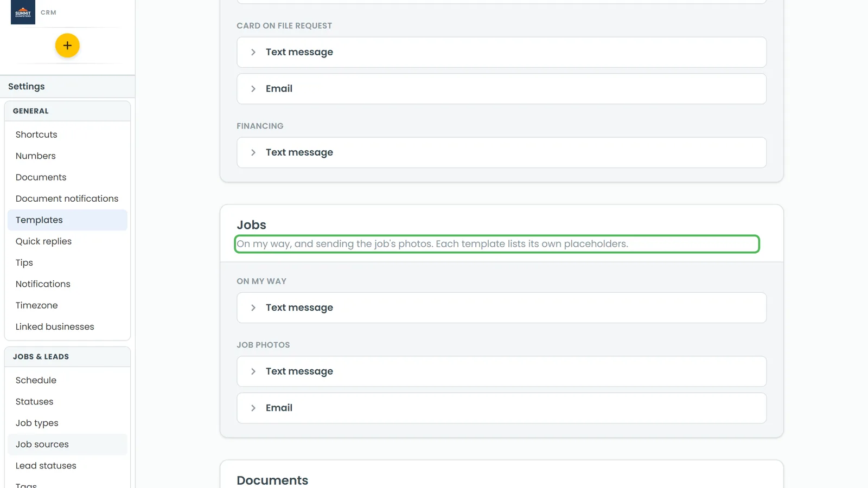Expand Financing Text message template
The image size is (868, 488).
point(501,152)
